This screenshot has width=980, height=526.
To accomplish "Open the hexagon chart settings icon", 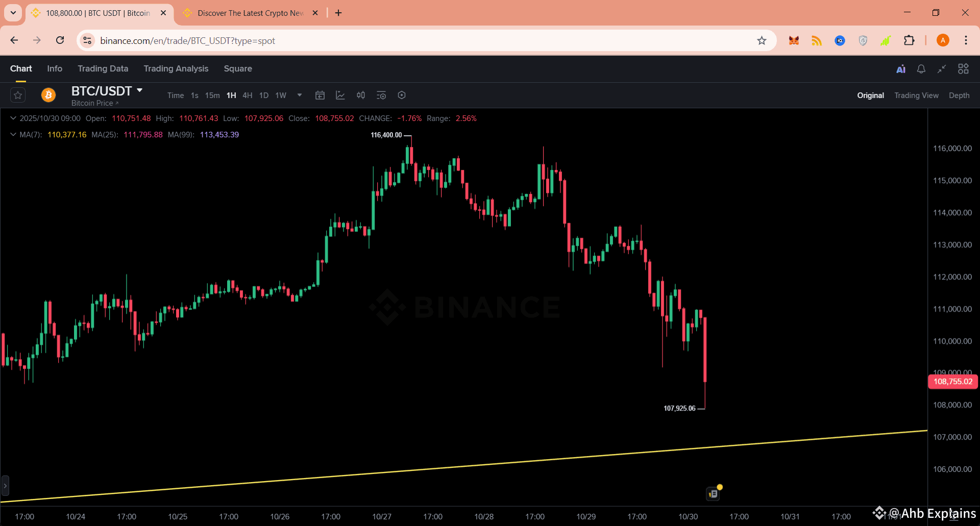I will tap(402, 95).
